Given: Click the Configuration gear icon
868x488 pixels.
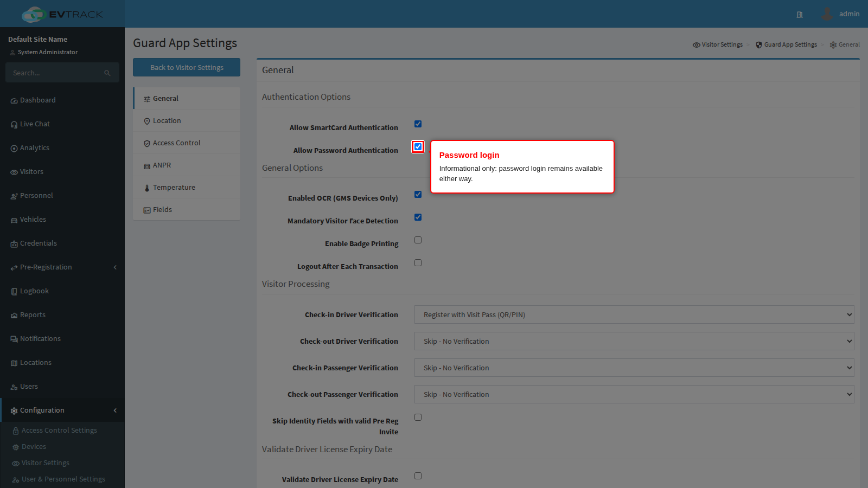Looking at the screenshot, I should coord(14,411).
